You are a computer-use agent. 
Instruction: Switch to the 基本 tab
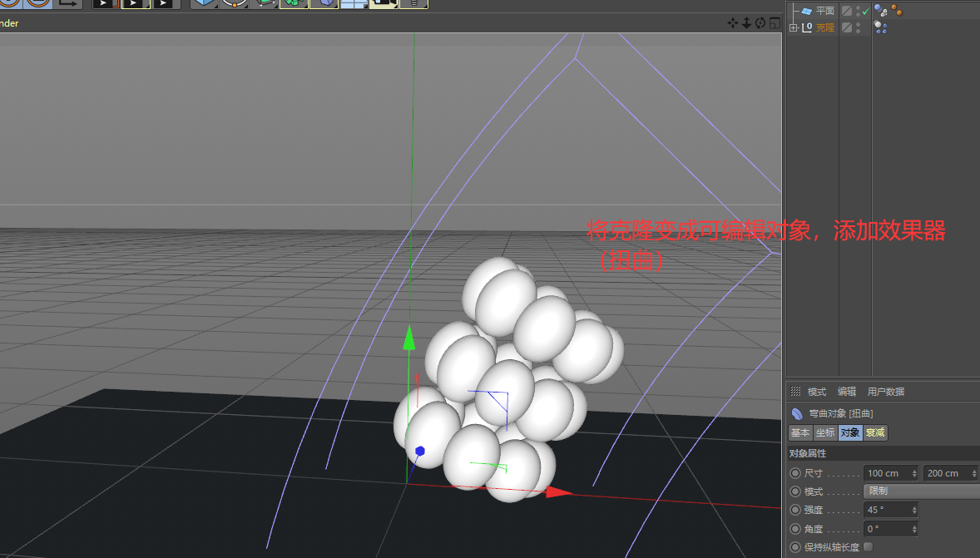[x=800, y=432]
